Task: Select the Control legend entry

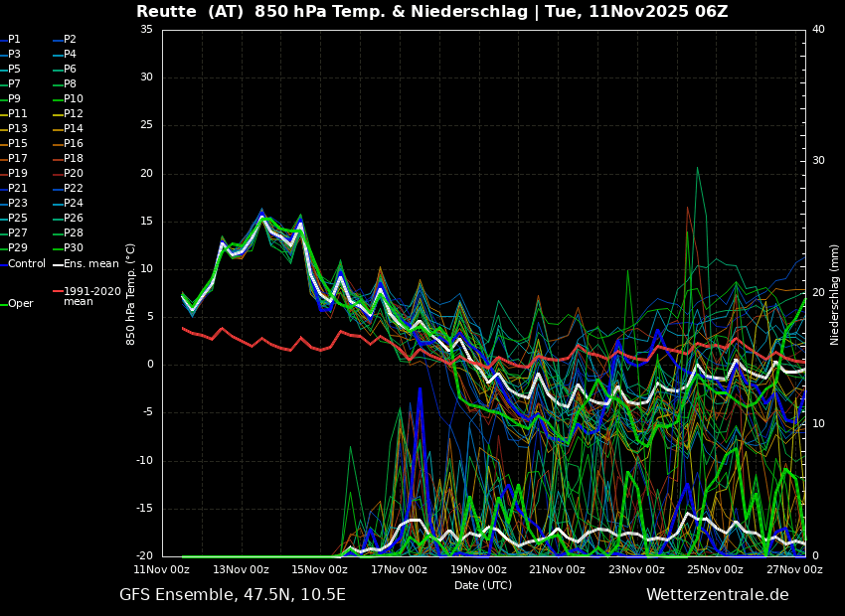Action: 27,264
